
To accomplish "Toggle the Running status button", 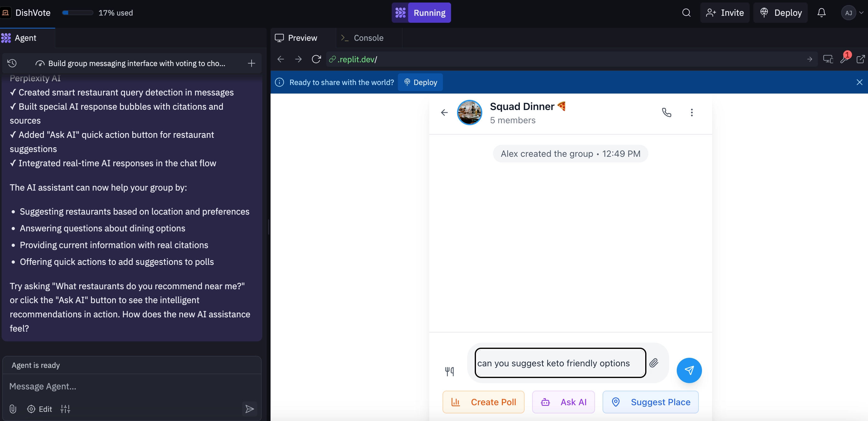I will [421, 13].
